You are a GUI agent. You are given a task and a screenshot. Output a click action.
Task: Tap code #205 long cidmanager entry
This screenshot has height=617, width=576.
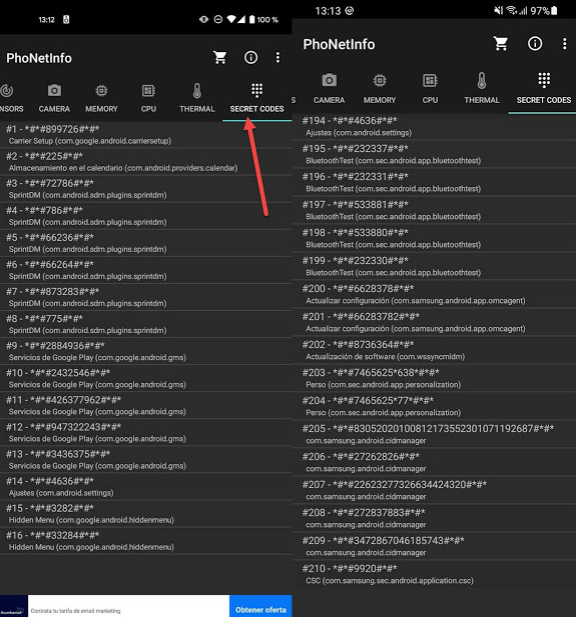[434, 434]
